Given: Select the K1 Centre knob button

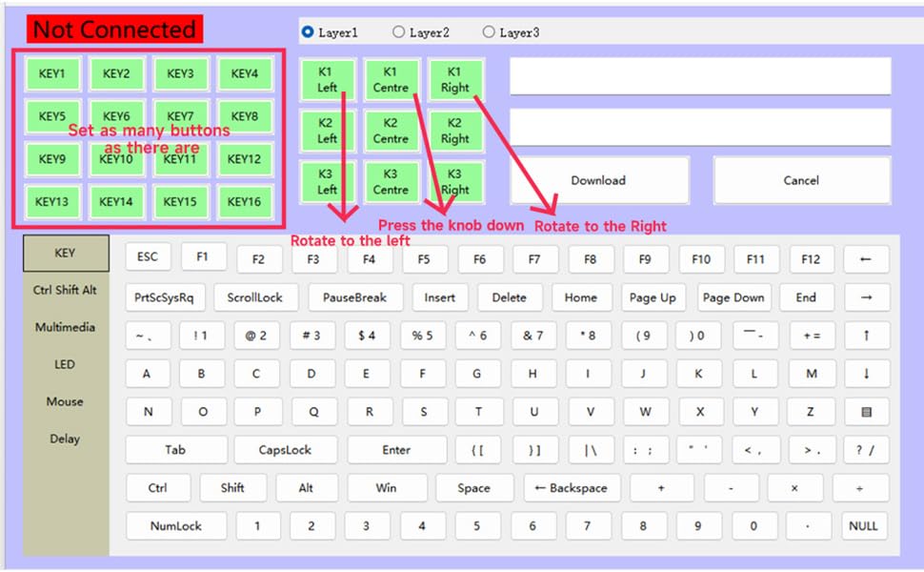Looking at the screenshot, I should [x=391, y=79].
